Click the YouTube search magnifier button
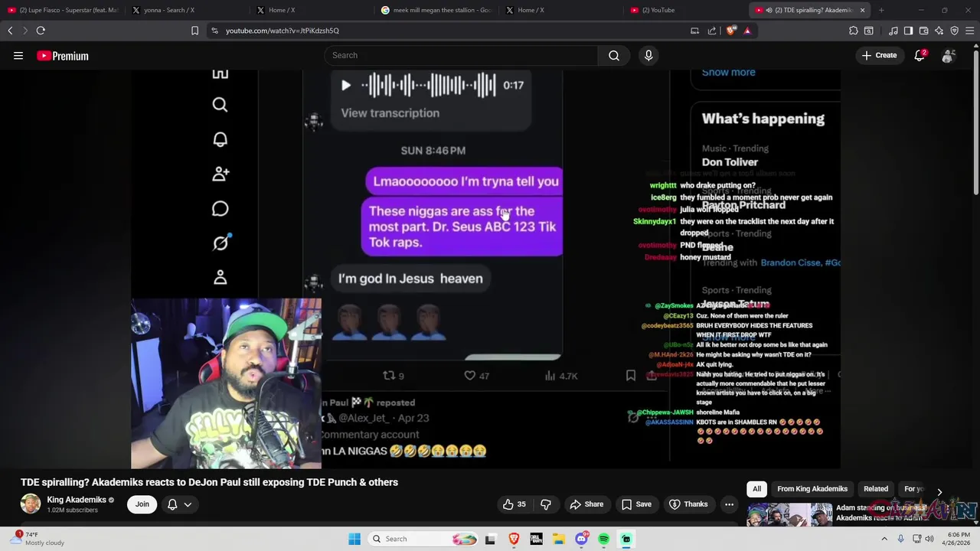This screenshot has height=551, width=980. tap(614, 55)
